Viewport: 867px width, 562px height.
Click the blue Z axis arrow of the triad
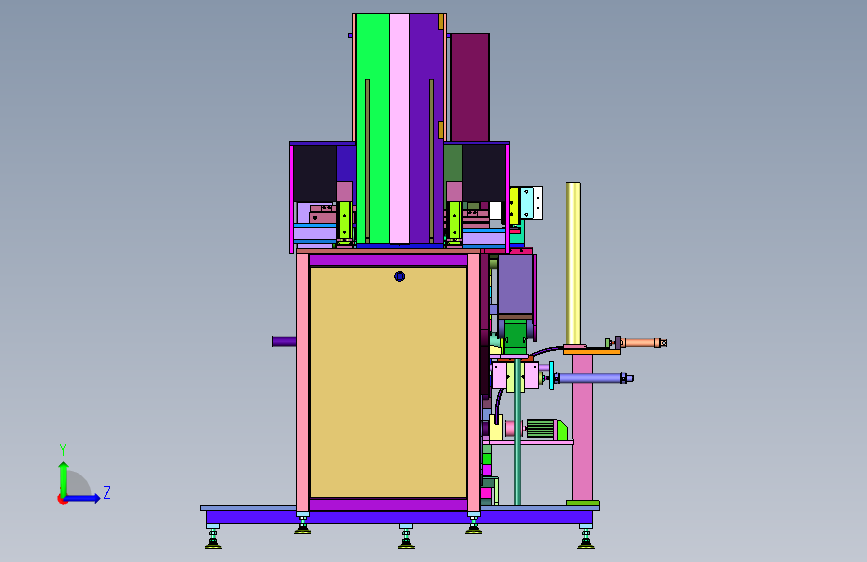[83, 498]
